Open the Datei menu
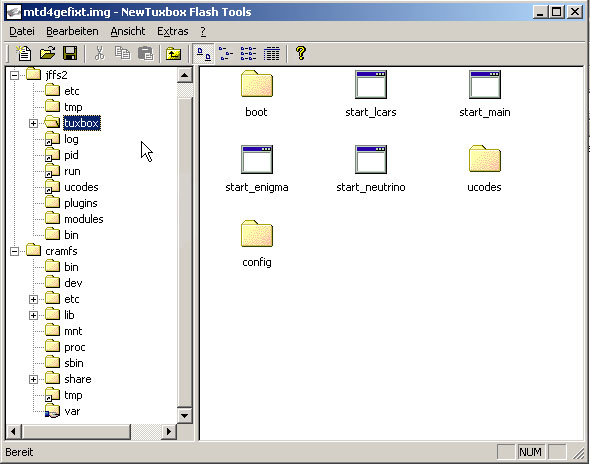The image size is (590, 464). click(22, 31)
